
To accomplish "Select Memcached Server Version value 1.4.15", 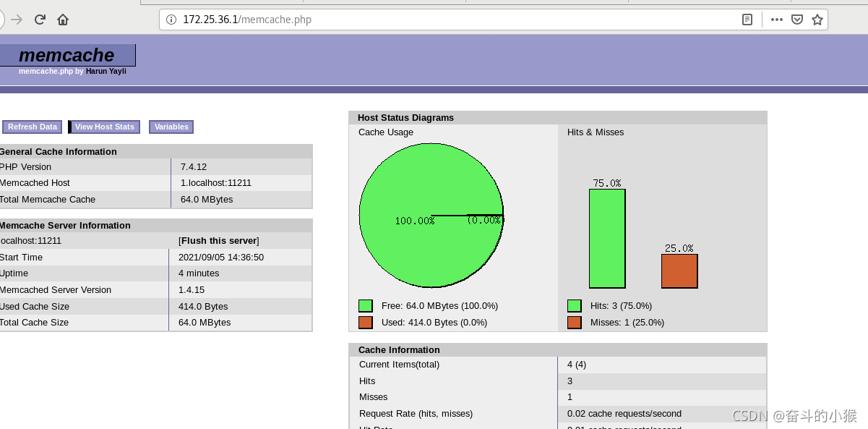I will pyautogui.click(x=192, y=290).
